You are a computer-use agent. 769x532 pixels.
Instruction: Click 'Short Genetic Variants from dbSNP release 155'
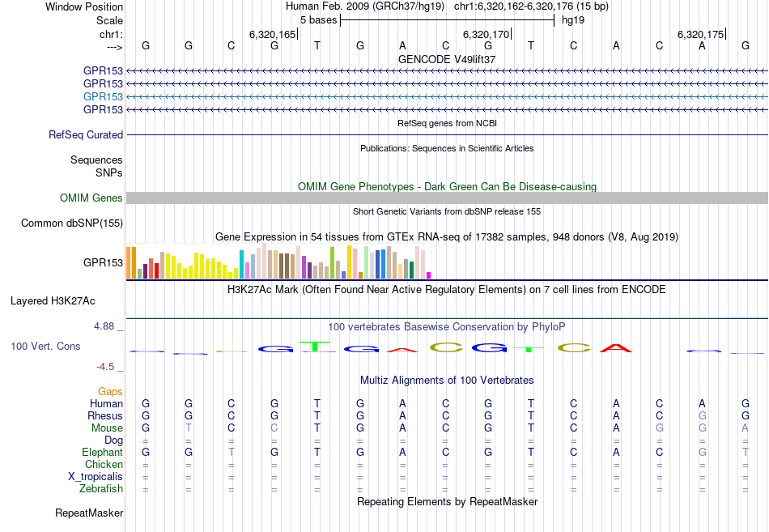tap(447, 211)
